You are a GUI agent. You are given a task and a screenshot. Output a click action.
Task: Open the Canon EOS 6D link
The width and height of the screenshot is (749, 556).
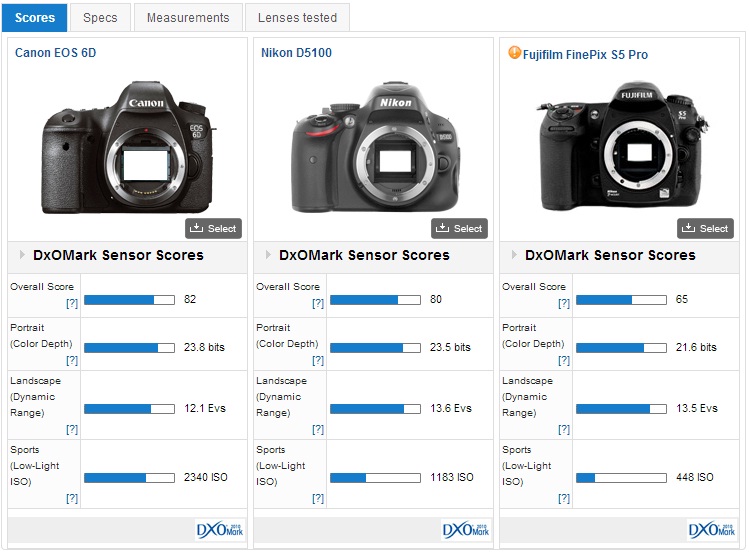[55, 53]
